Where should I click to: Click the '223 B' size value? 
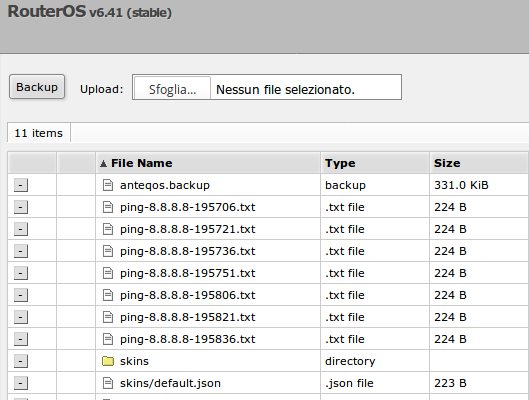[x=450, y=383]
